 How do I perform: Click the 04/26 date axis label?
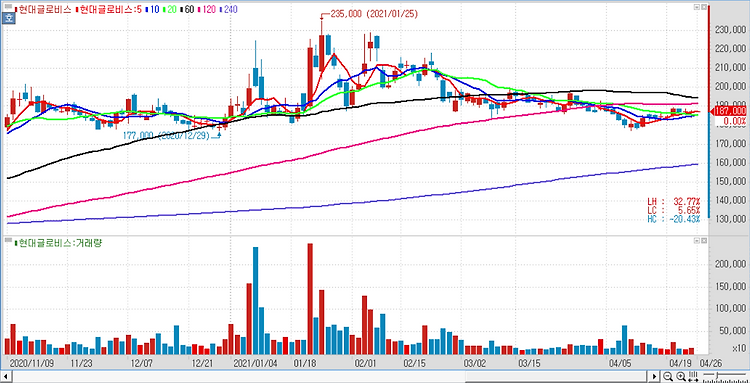click(x=710, y=363)
